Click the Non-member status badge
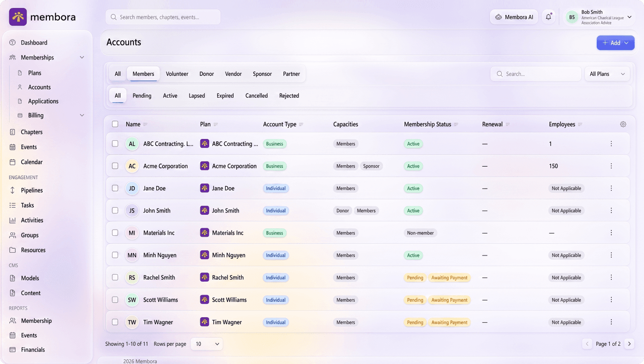The image size is (644, 364). point(420,233)
